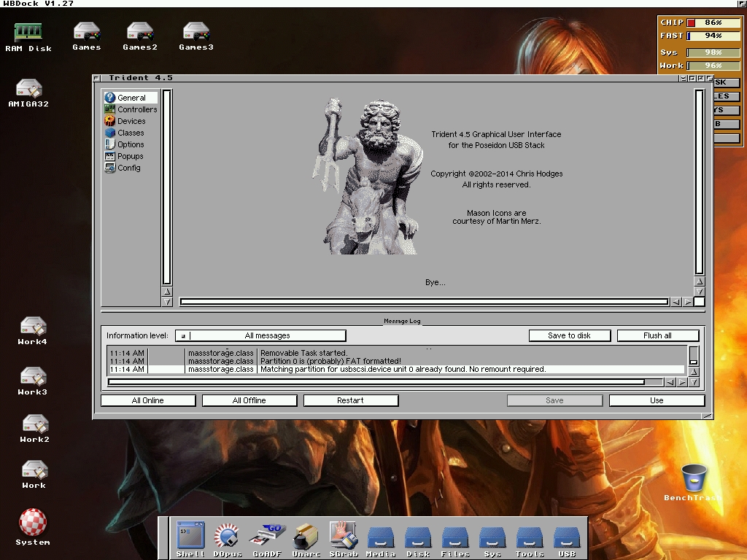The image size is (747, 560).
Task: Click the CHIP memory gauge showing 86%
Action: (x=713, y=23)
